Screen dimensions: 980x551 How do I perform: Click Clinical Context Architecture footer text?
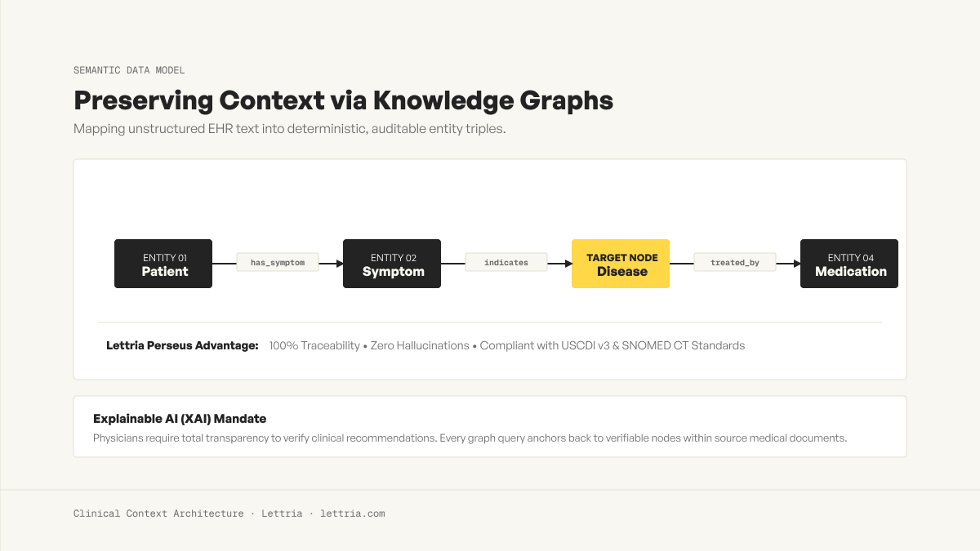(x=158, y=513)
